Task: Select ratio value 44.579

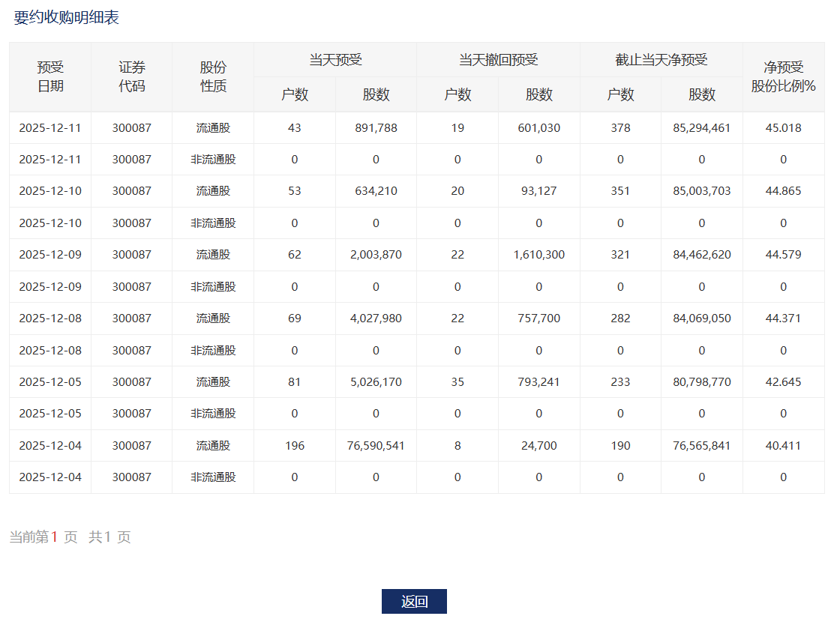Action: 783,255
